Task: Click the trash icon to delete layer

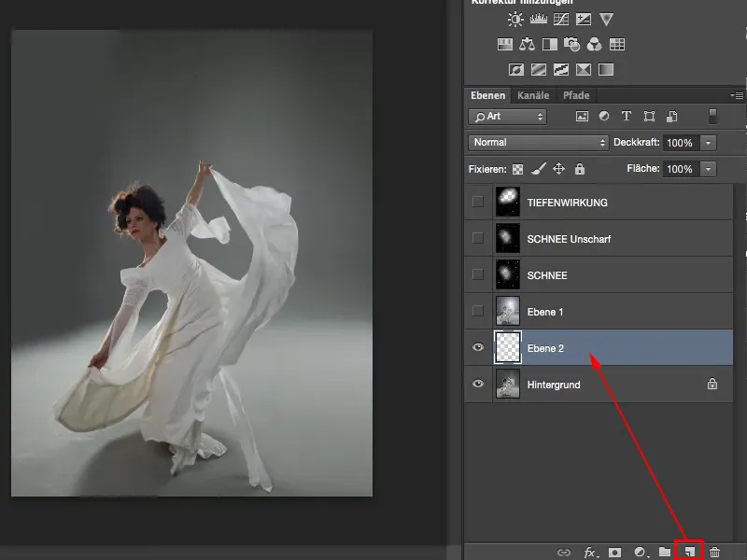Action: pyautogui.click(x=715, y=553)
